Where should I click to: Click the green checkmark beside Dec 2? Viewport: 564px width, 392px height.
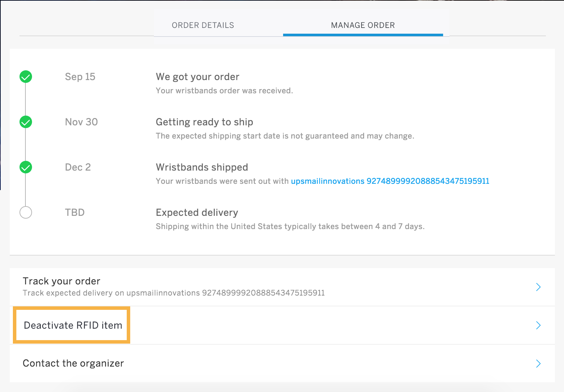[x=26, y=167]
